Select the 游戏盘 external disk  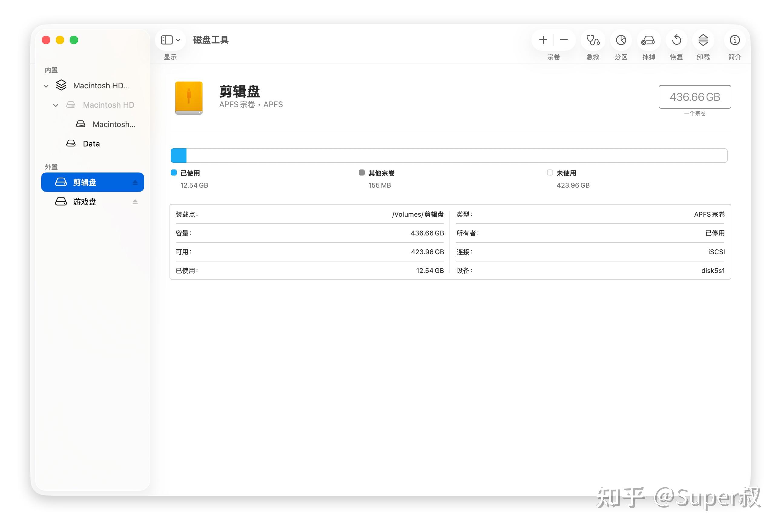85,202
